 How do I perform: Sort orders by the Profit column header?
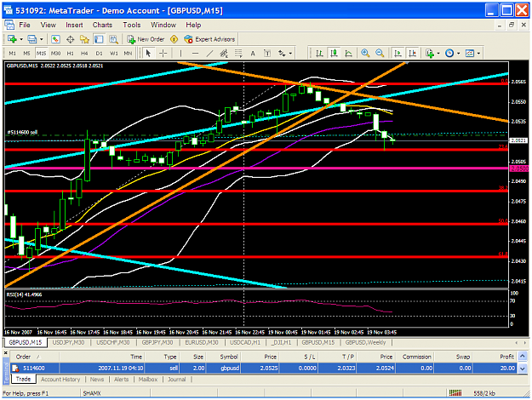click(x=495, y=357)
